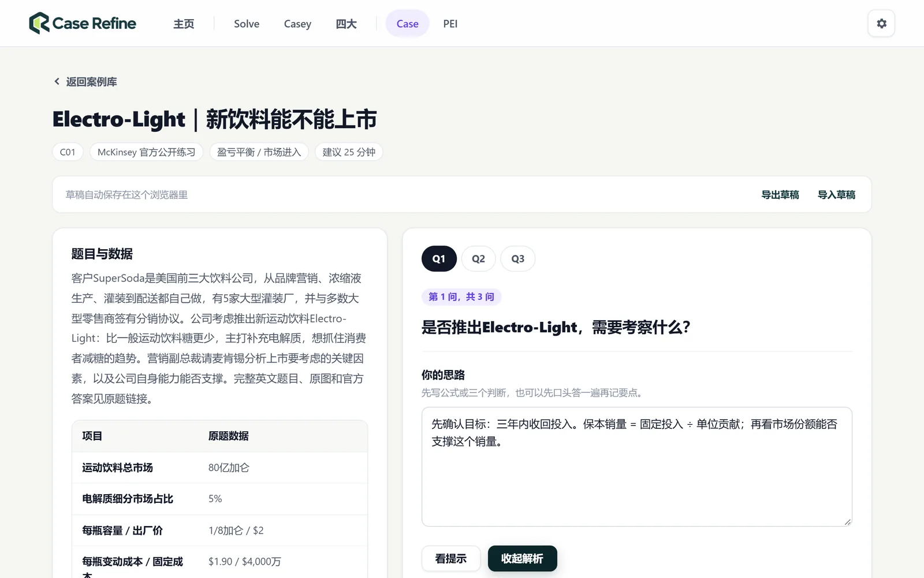Open the Casey nav item

point(297,24)
